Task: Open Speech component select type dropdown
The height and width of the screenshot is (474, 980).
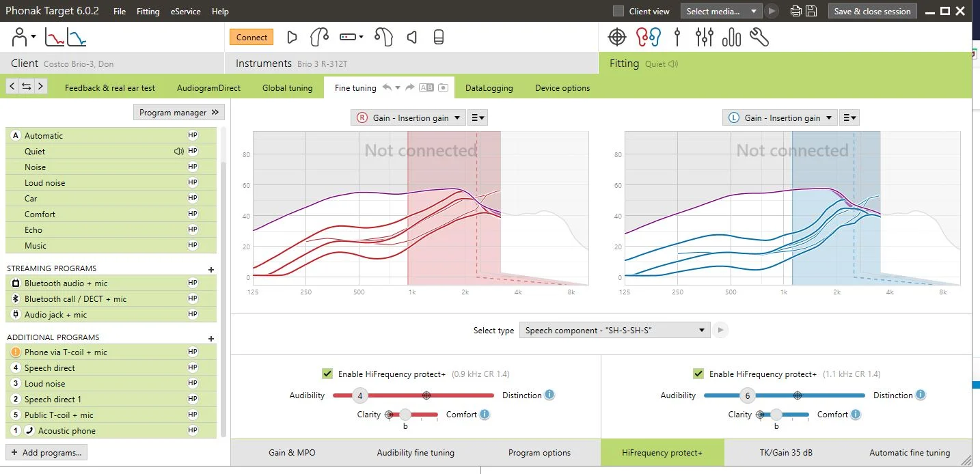Action: pos(614,330)
